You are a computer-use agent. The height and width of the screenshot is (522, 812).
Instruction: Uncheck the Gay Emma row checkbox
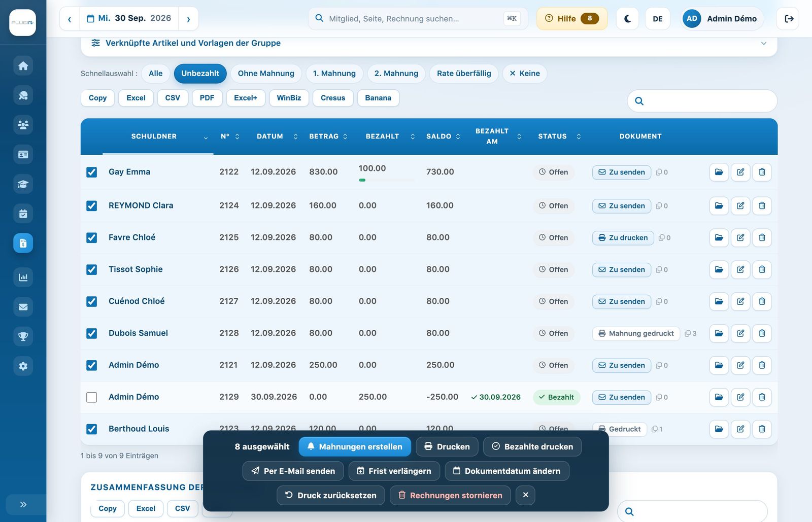92,172
